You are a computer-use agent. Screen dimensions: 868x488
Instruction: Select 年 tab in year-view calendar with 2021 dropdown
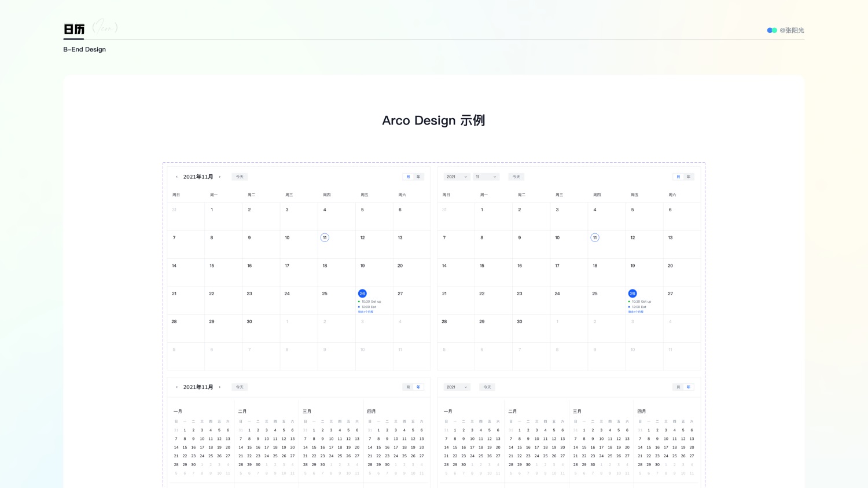pyautogui.click(x=689, y=387)
